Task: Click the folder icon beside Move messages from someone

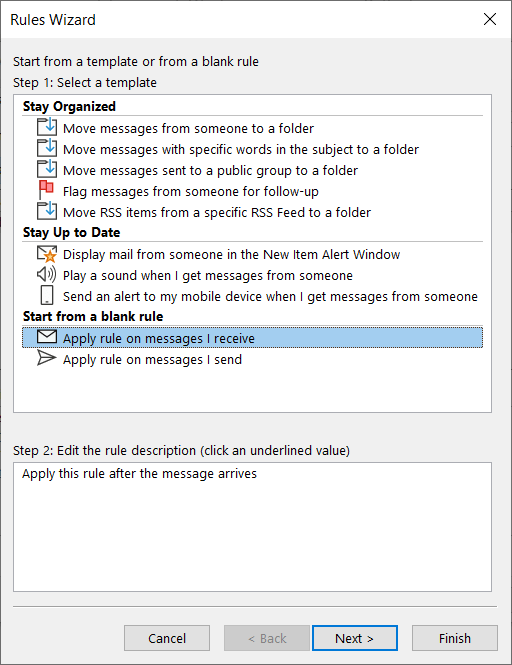Action: pos(47,127)
